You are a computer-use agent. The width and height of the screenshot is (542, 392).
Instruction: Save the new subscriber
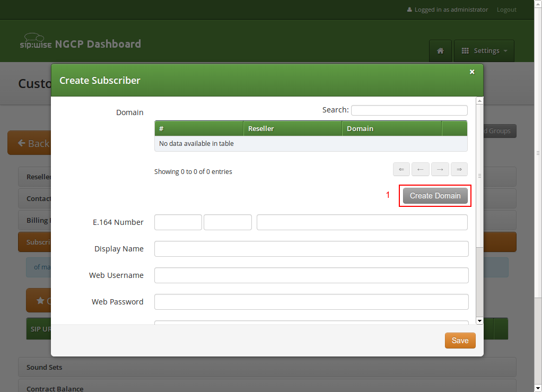point(459,341)
